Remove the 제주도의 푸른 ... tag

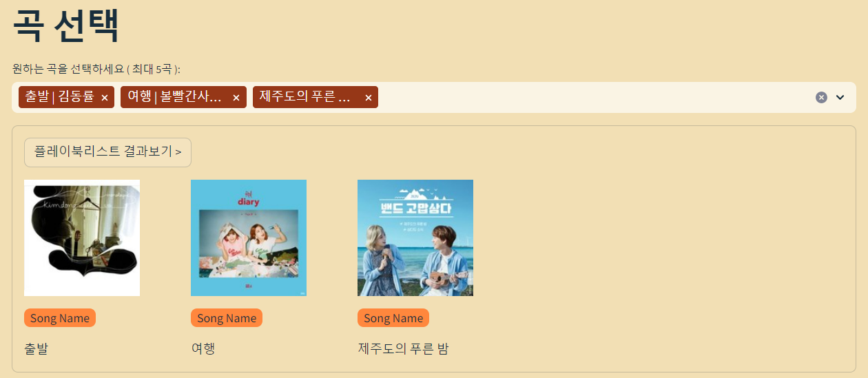368,98
